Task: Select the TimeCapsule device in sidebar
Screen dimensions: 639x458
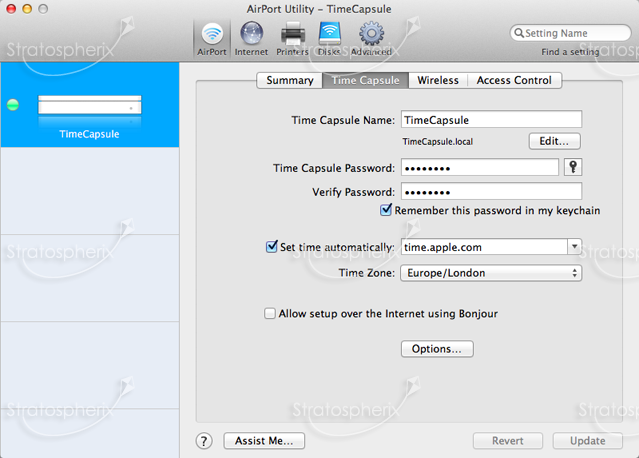Action: 90,105
